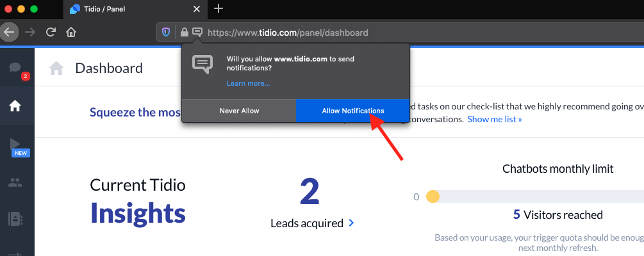644x256 pixels.
Task: Click the Chatbots monthly limit heading
Action: (557, 168)
